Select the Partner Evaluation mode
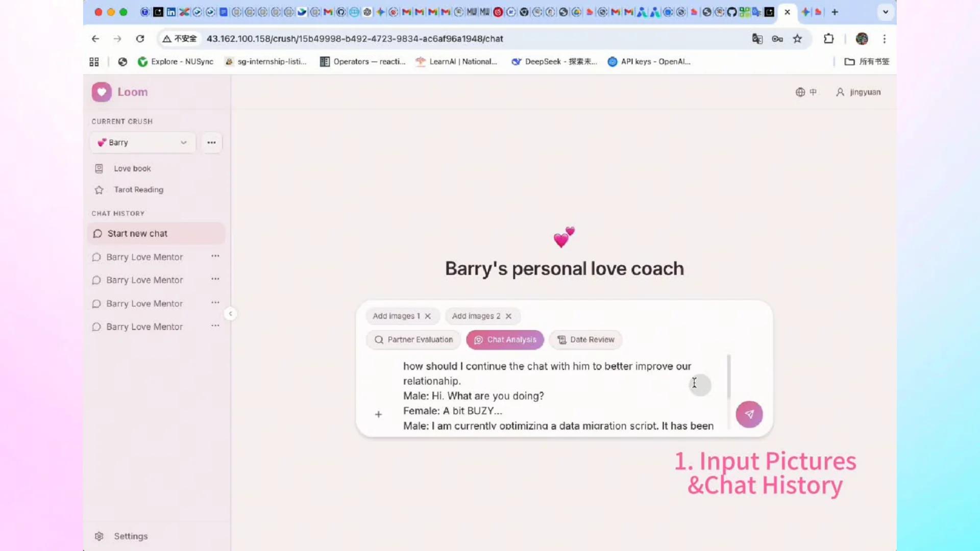980x551 pixels. coord(413,340)
